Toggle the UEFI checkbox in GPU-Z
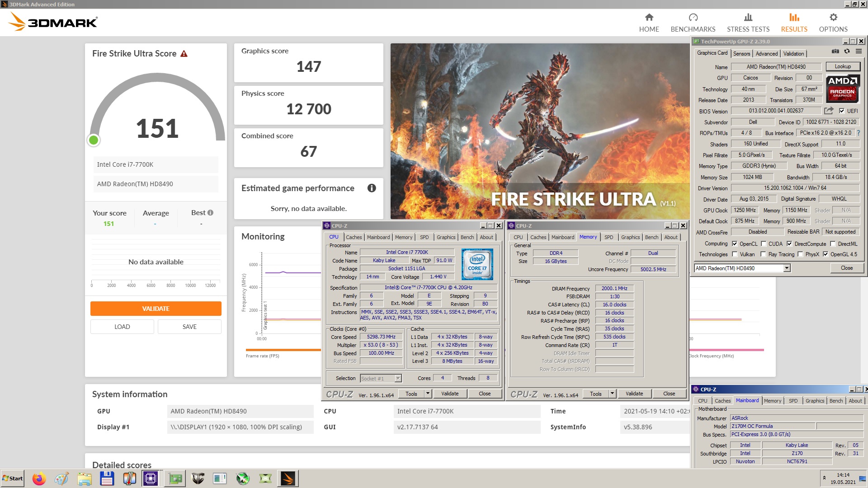Screen dimensions: 868x488 click(842, 111)
